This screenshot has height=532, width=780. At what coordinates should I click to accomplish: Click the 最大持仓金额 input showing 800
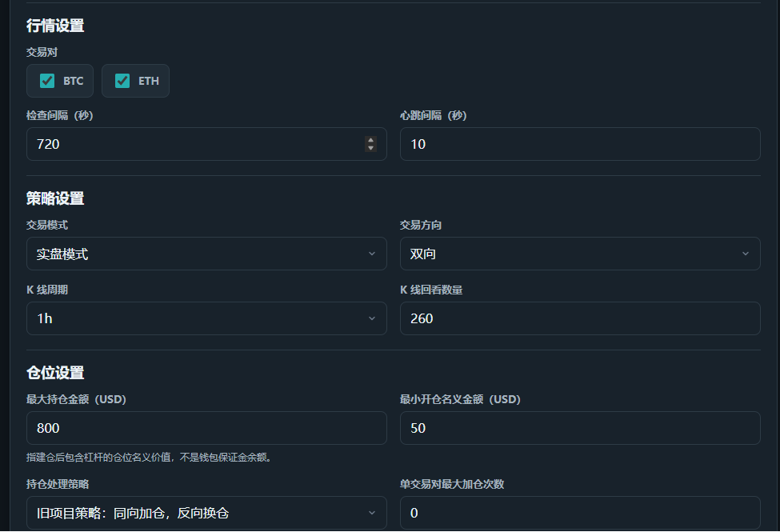tap(206, 428)
